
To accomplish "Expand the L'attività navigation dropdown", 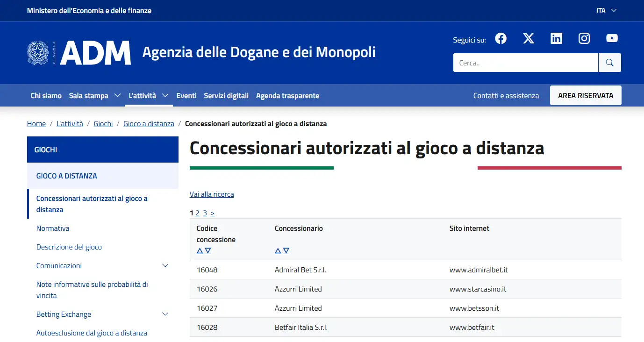I will (x=149, y=96).
